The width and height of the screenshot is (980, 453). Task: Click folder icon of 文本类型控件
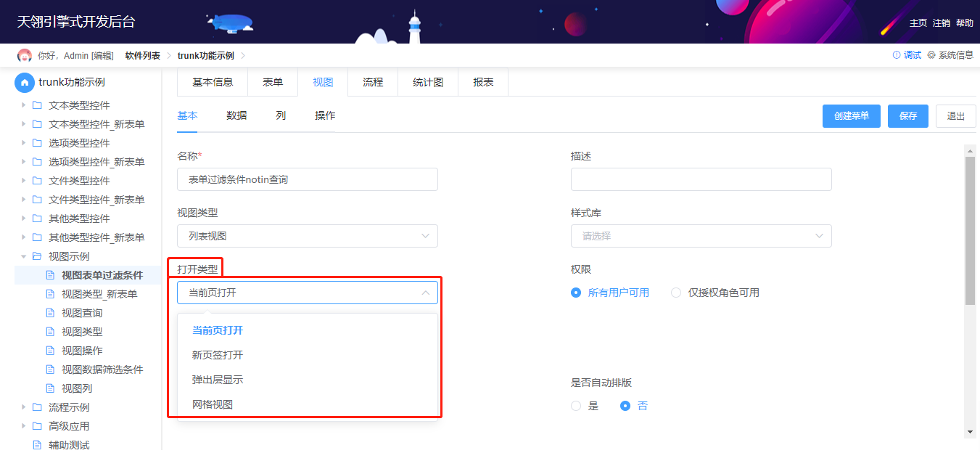[x=37, y=105]
